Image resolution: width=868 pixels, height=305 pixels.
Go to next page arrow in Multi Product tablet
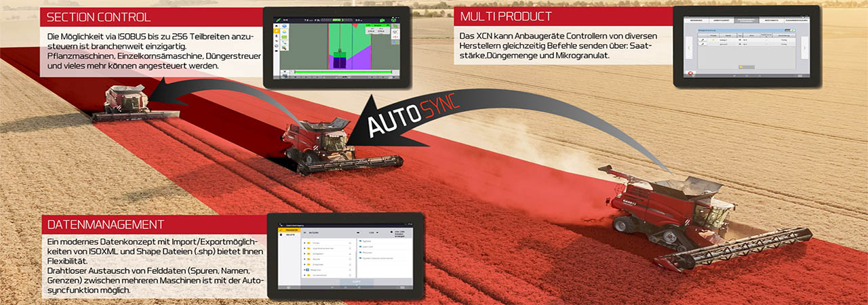pyautogui.click(x=804, y=47)
